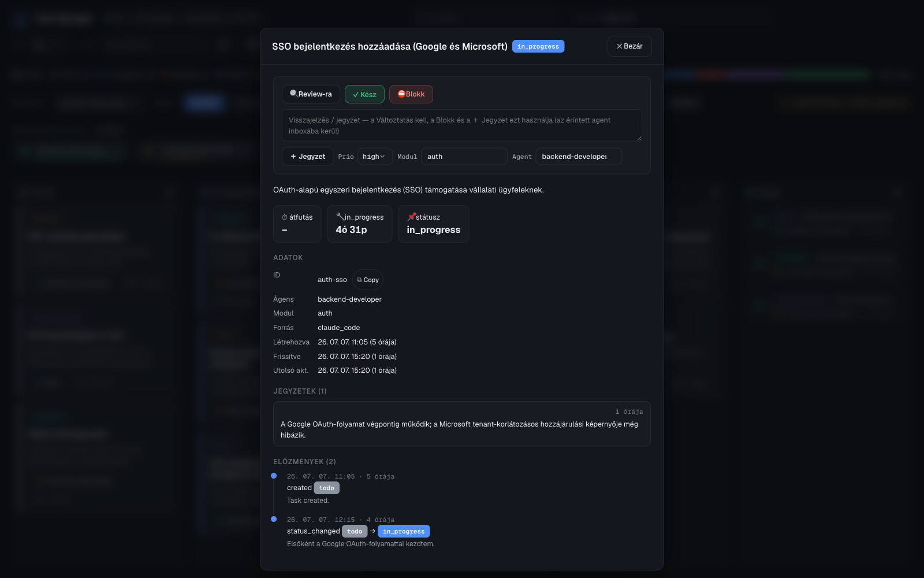Click the magnifier icon on Review-ra
The width and height of the screenshot is (924, 578).
(x=294, y=94)
